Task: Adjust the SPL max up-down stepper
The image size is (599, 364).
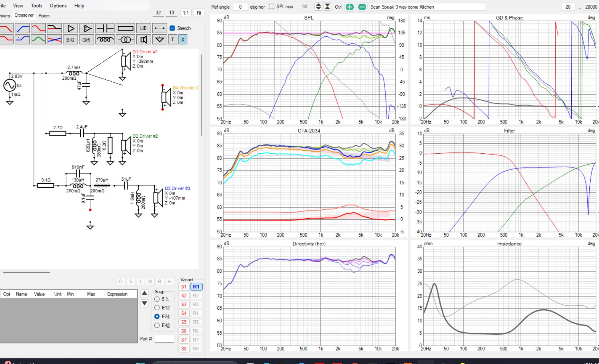Action: click(x=318, y=6)
